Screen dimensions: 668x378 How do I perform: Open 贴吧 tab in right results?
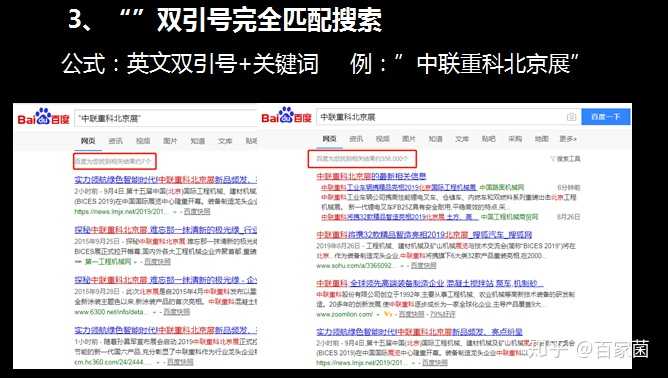pyautogui.click(x=489, y=139)
